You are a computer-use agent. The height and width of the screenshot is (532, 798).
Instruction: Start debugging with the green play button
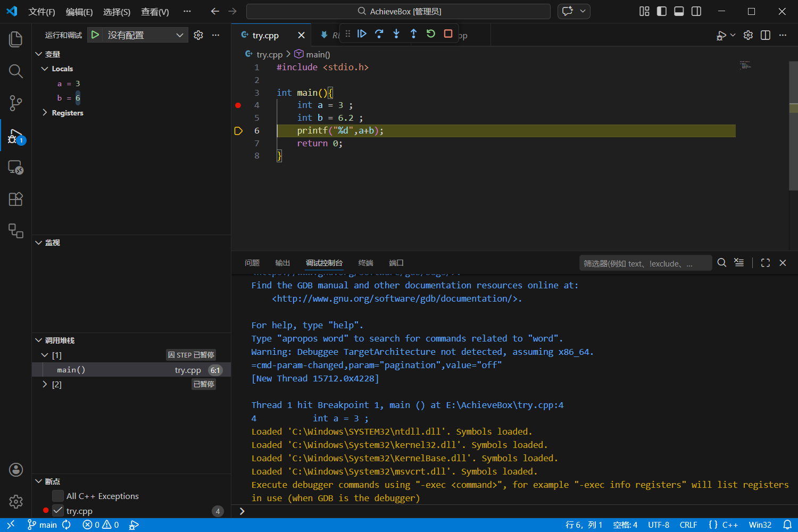(x=95, y=35)
